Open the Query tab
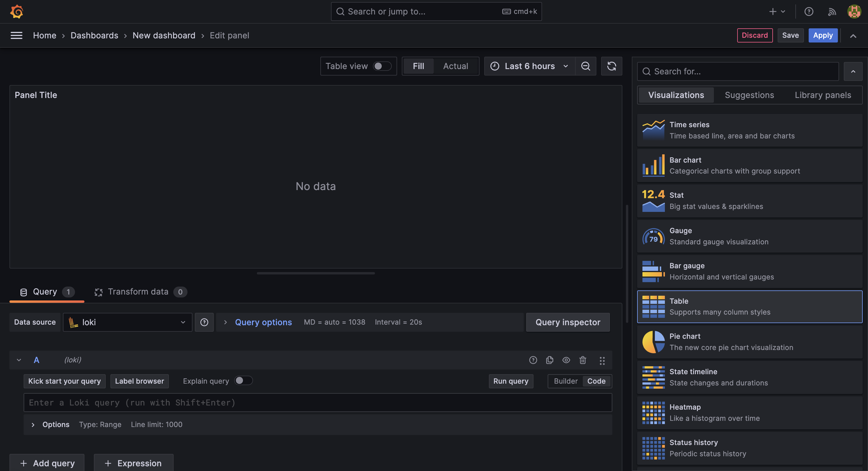The image size is (868, 471). (47, 292)
